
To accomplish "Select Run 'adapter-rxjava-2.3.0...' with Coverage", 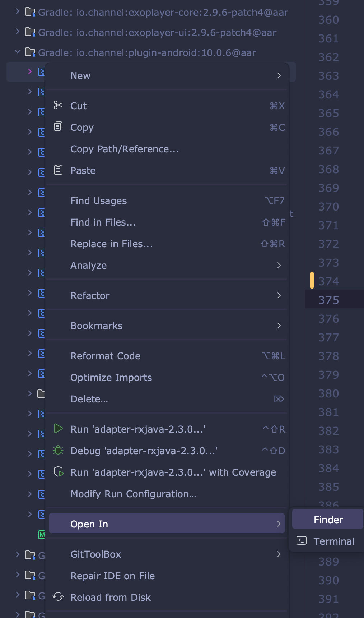I will 167,472.
